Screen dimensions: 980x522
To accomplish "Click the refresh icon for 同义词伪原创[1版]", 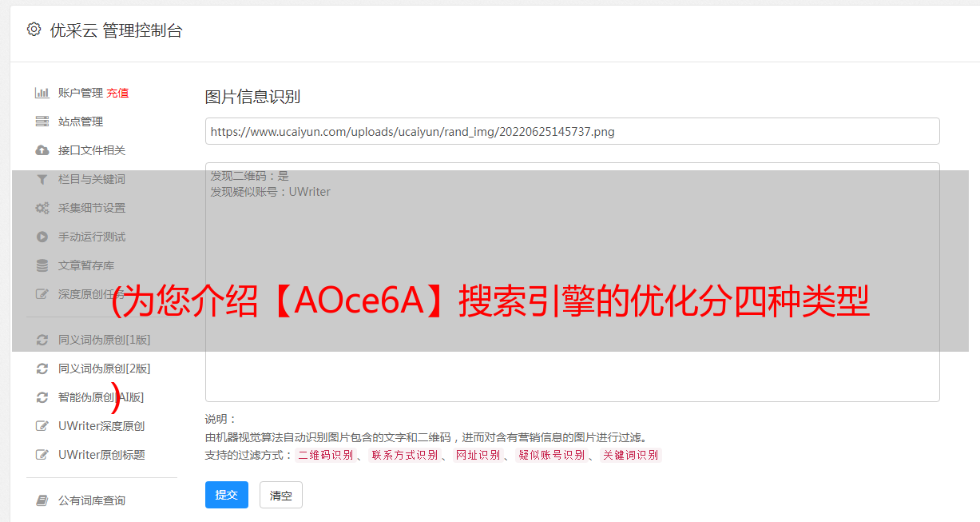I will click(42, 340).
